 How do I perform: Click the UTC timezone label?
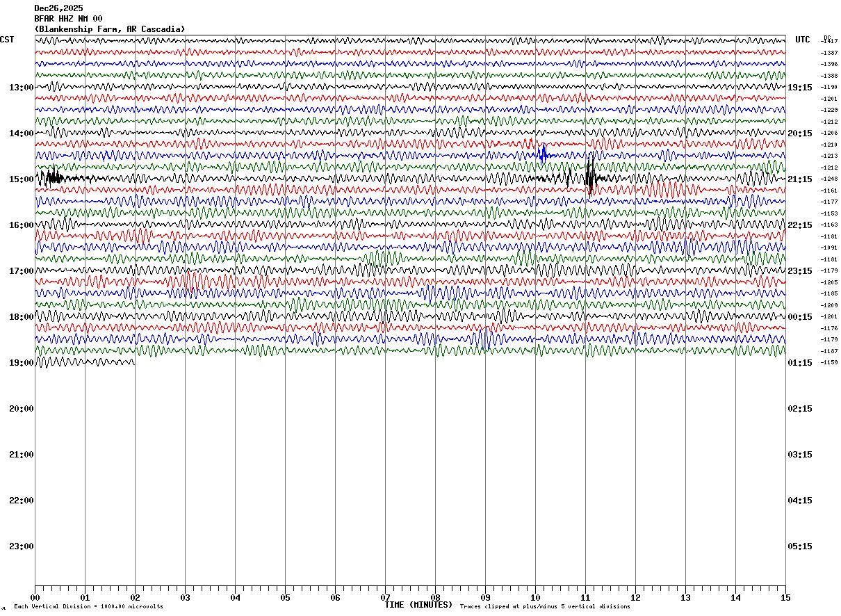point(803,40)
